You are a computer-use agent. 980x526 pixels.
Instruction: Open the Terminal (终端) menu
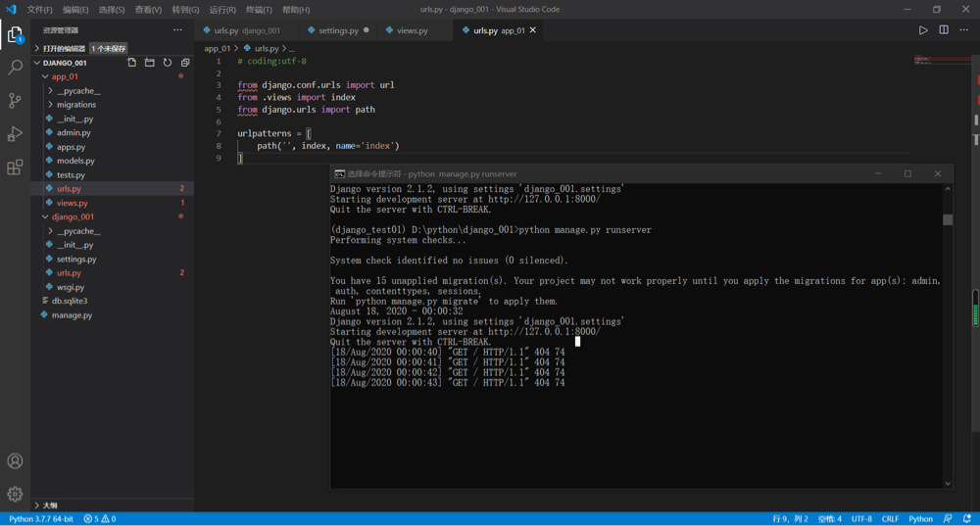259,10
